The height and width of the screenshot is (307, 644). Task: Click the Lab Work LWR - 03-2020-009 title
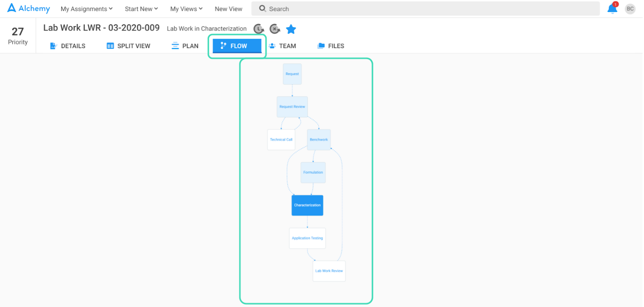pos(101,28)
